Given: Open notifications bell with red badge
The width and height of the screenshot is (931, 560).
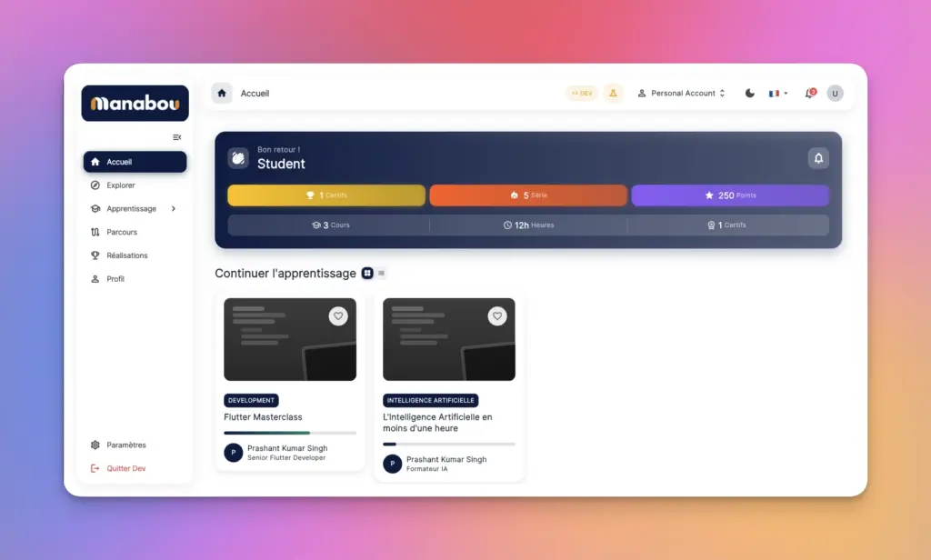Looking at the screenshot, I should coord(809,93).
